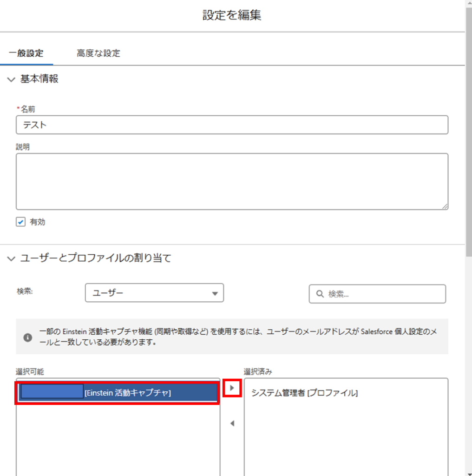This screenshot has height=476, width=472.
Task: Click the 選択可能 list label
Action: tap(30, 371)
